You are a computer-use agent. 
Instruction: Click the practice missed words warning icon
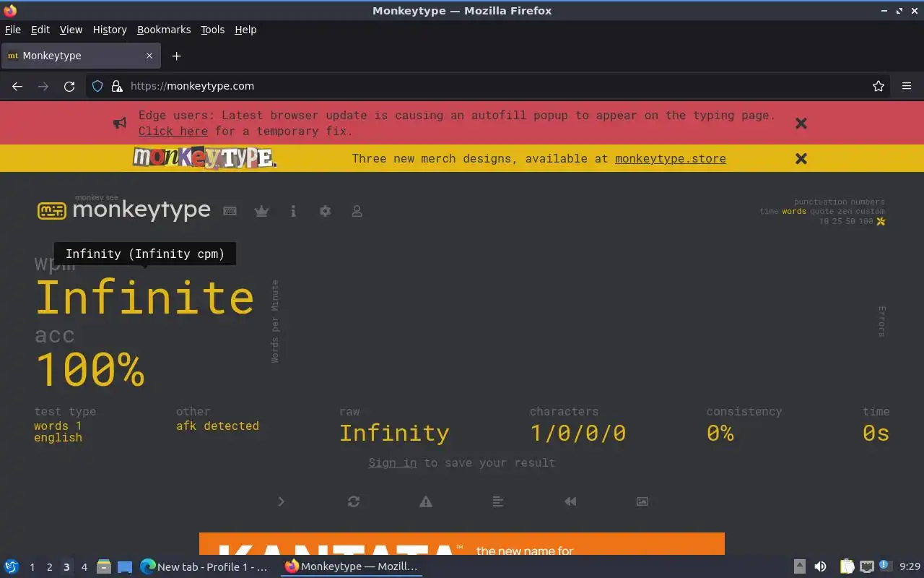click(426, 501)
